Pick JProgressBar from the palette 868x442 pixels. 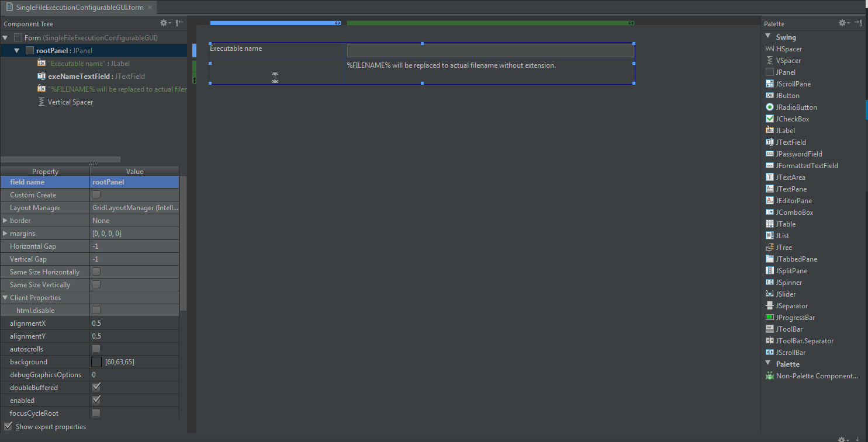tap(795, 317)
